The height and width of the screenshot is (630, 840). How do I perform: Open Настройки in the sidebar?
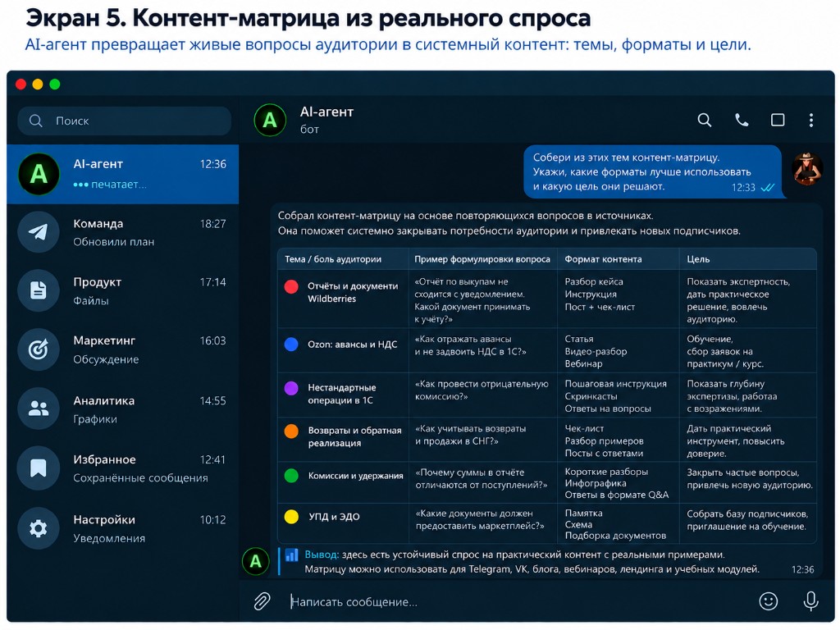pyautogui.click(x=123, y=528)
